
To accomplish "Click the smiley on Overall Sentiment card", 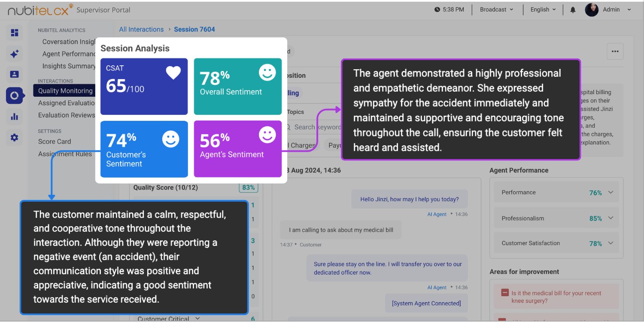I will 267,72.
